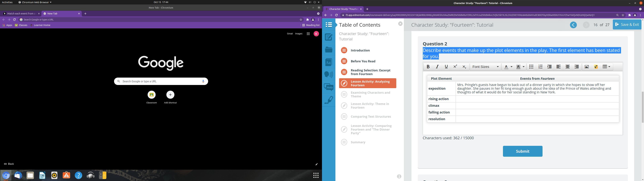
Task: Submit the Question 2 answer
Action: (522, 151)
